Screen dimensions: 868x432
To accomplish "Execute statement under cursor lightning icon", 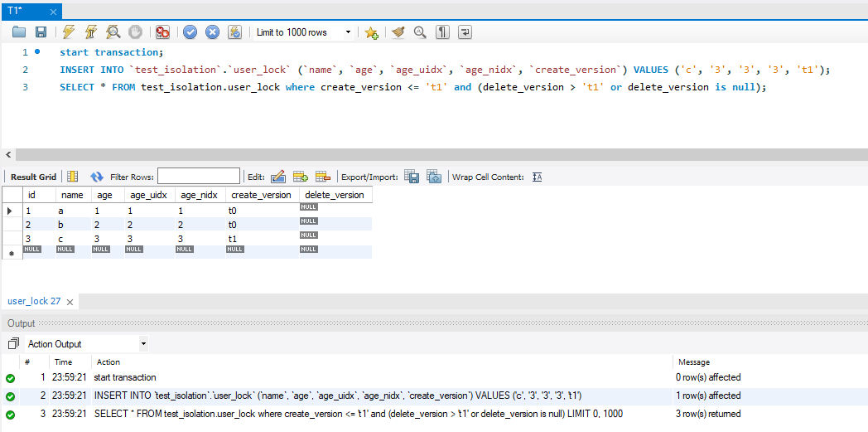I will pyautogui.click(x=91, y=32).
